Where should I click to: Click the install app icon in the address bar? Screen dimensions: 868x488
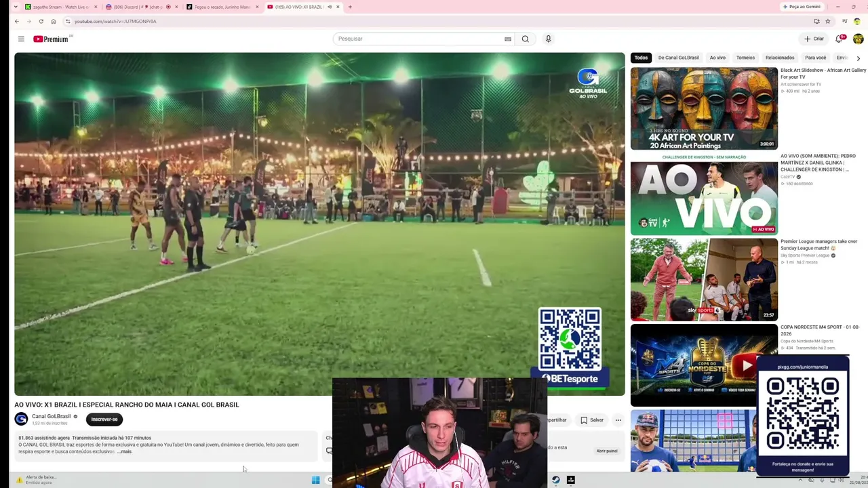(x=816, y=22)
